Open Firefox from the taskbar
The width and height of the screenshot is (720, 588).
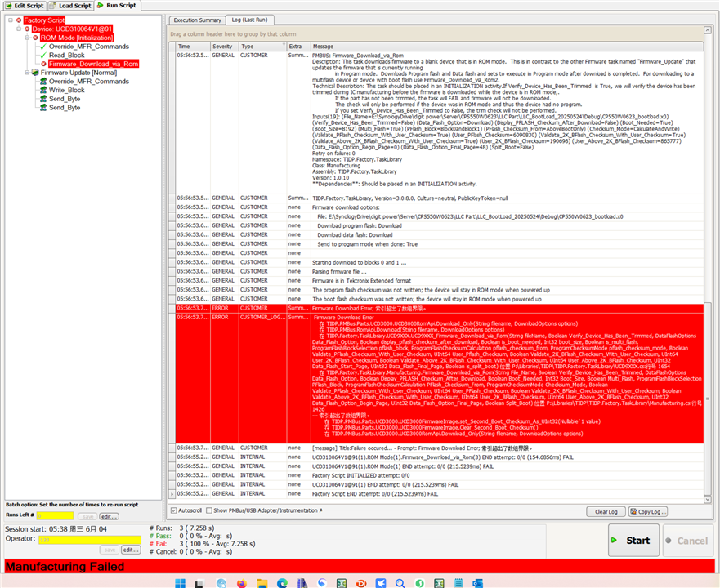click(x=242, y=583)
